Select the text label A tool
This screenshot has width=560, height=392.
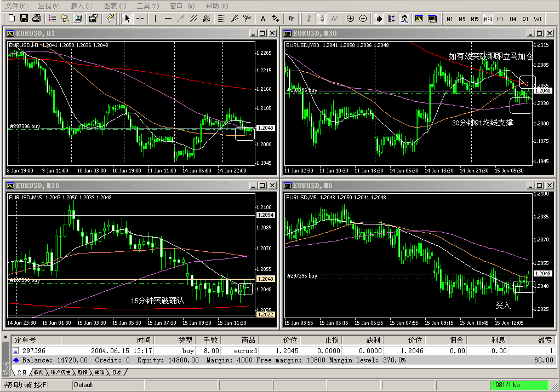click(263, 19)
